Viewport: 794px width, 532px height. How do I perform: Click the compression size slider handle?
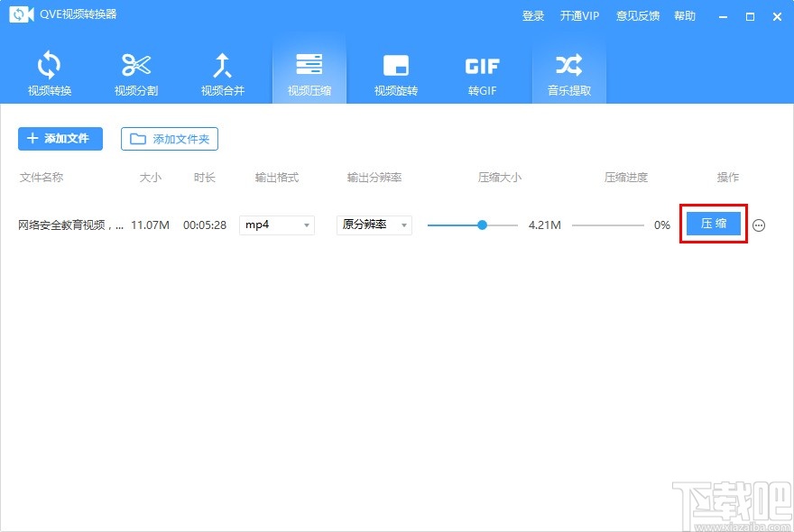(x=482, y=225)
